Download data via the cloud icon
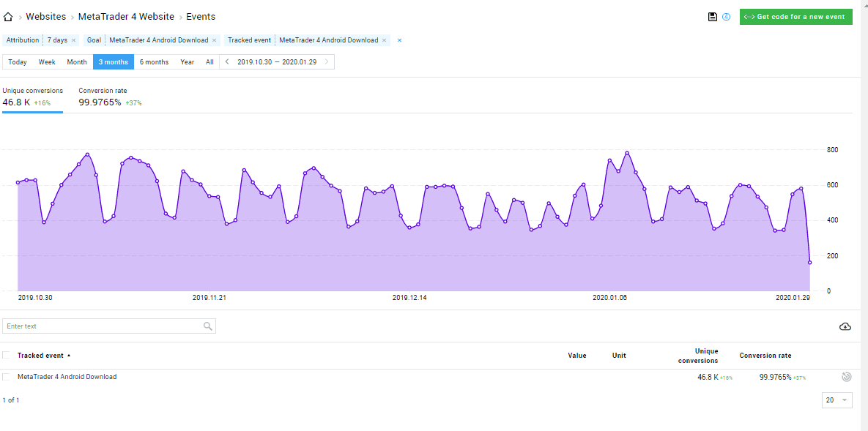The width and height of the screenshot is (868, 431). click(845, 326)
